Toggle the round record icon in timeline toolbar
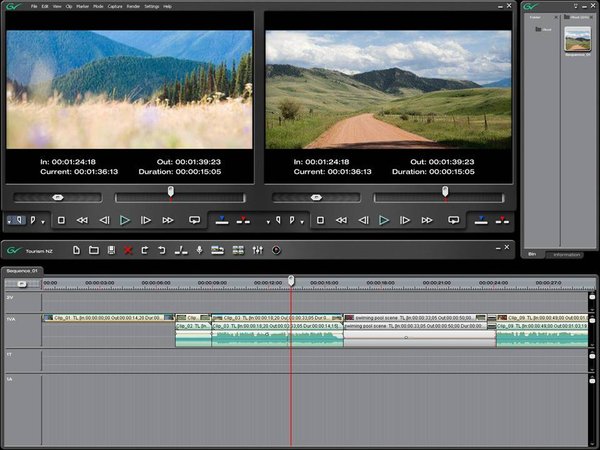The image size is (600, 450). 276,249
